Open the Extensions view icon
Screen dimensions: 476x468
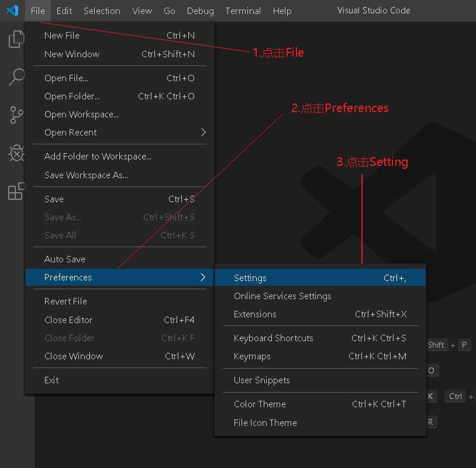tap(16, 191)
